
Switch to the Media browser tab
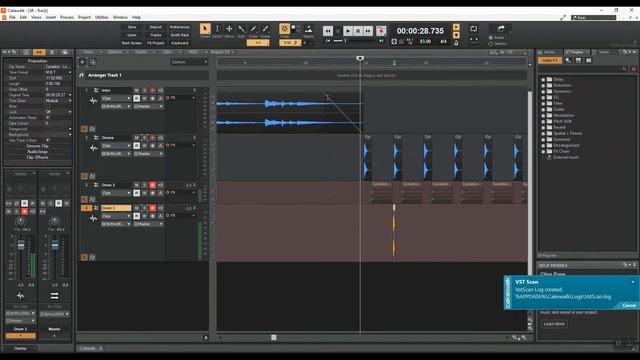pyautogui.click(x=548, y=52)
